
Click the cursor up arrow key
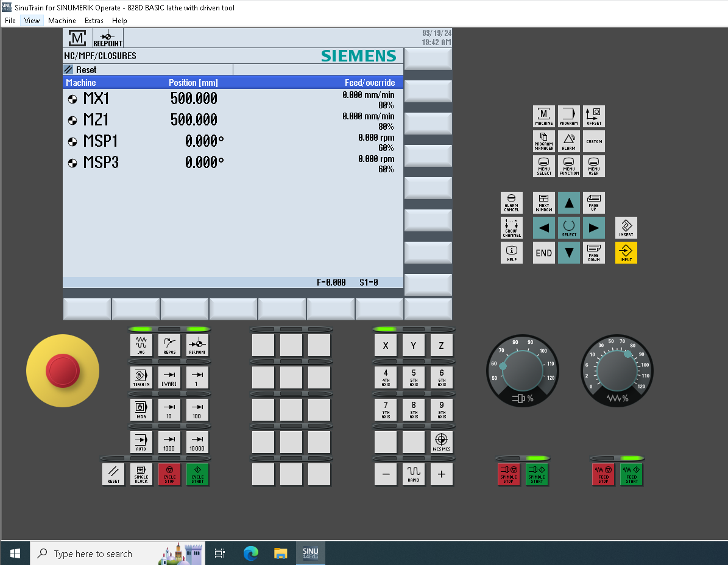[569, 203]
